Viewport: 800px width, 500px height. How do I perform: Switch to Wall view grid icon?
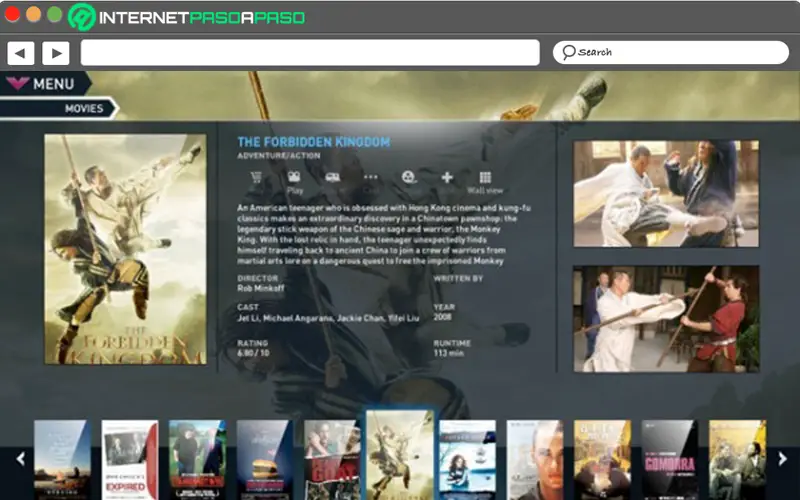click(485, 177)
